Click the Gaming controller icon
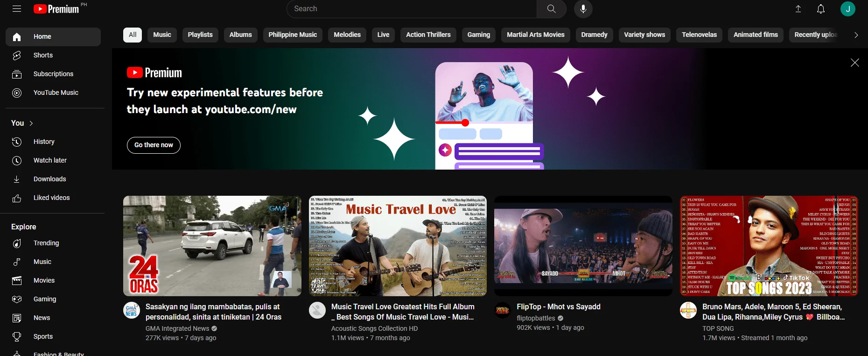Viewport: 868px width, 356px height. (17, 299)
